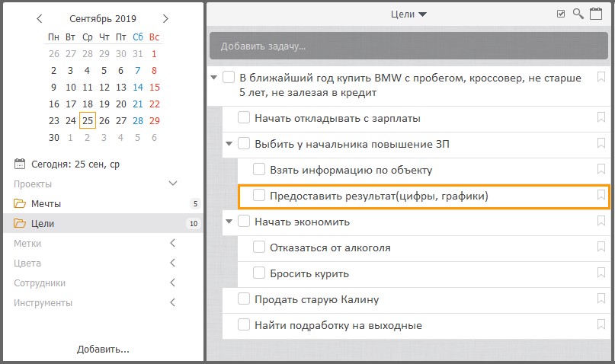Click the 'Сентябрь 2019' month title
Image resolution: width=615 pixels, height=364 pixels.
pos(103,18)
